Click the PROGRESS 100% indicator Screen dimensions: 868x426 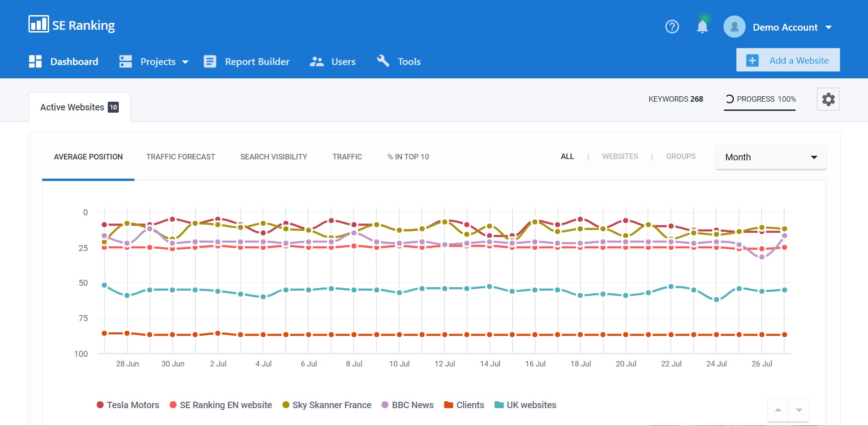point(760,99)
